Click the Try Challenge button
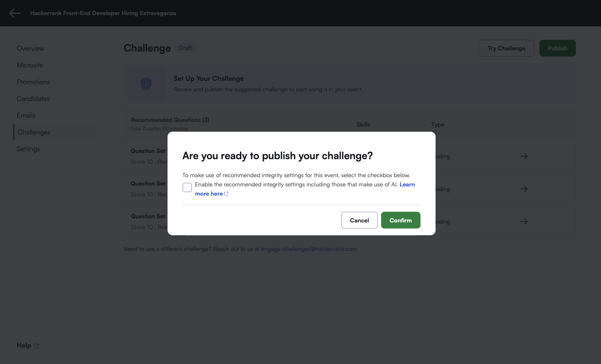601x364 pixels. tap(506, 48)
